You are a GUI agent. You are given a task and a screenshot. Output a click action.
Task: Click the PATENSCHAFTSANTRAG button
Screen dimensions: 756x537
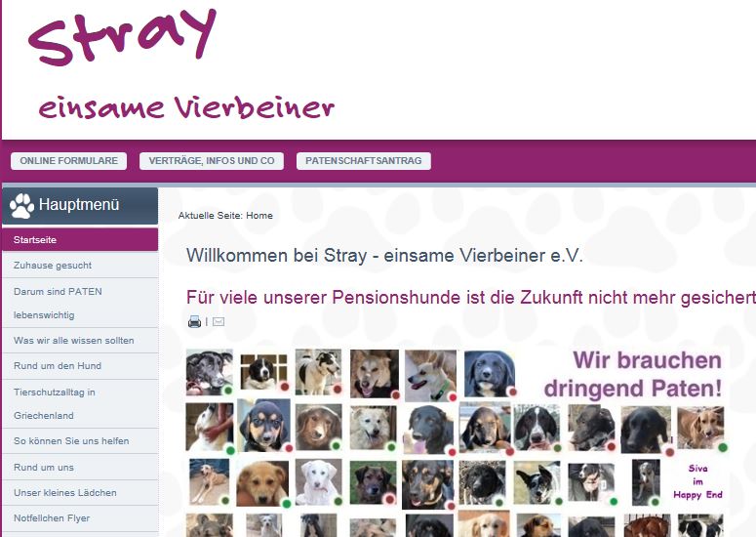coord(364,161)
